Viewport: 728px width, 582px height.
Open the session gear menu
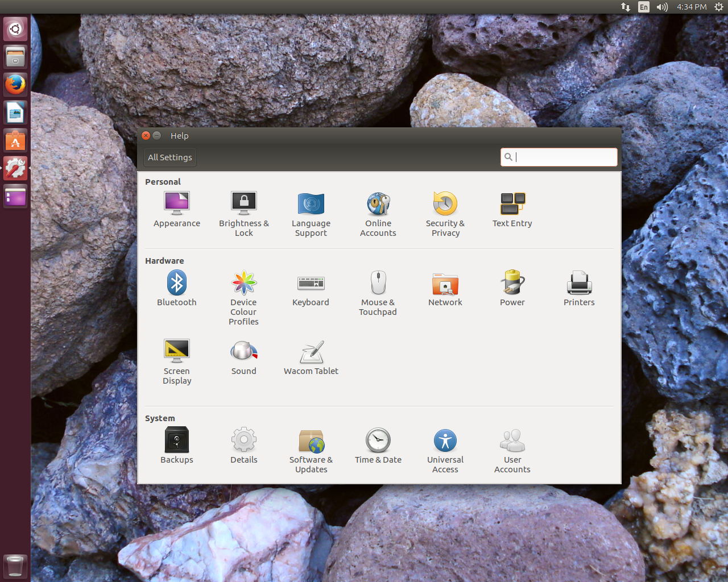(x=719, y=7)
